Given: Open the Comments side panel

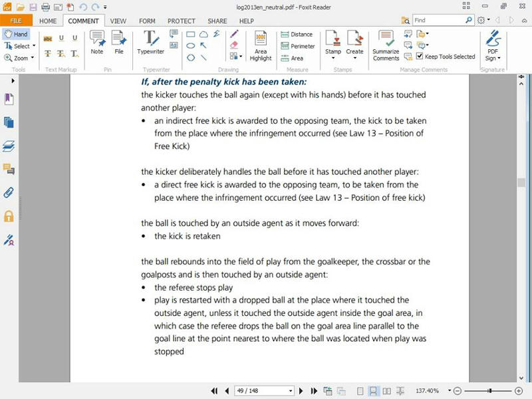Looking at the screenshot, I should click(x=9, y=169).
